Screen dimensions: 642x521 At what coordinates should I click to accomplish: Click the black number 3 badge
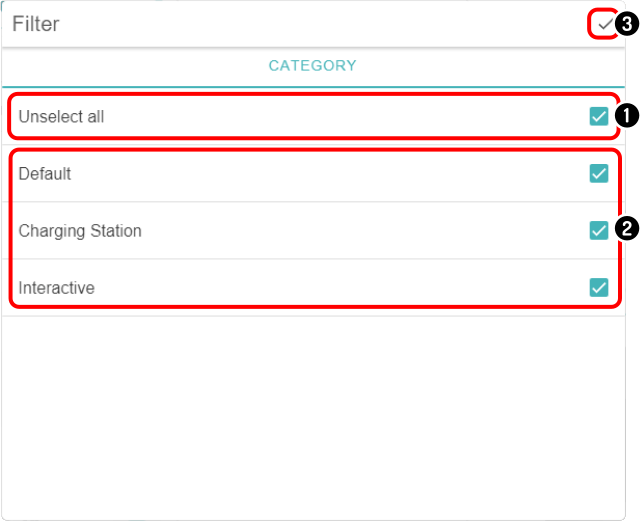pos(627,24)
